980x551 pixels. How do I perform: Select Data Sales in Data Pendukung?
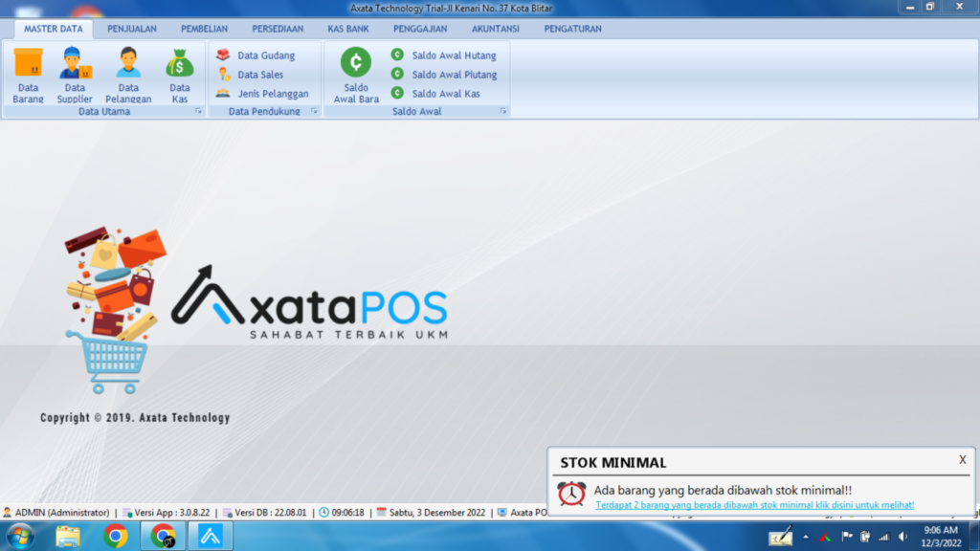[x=250, y=75]
